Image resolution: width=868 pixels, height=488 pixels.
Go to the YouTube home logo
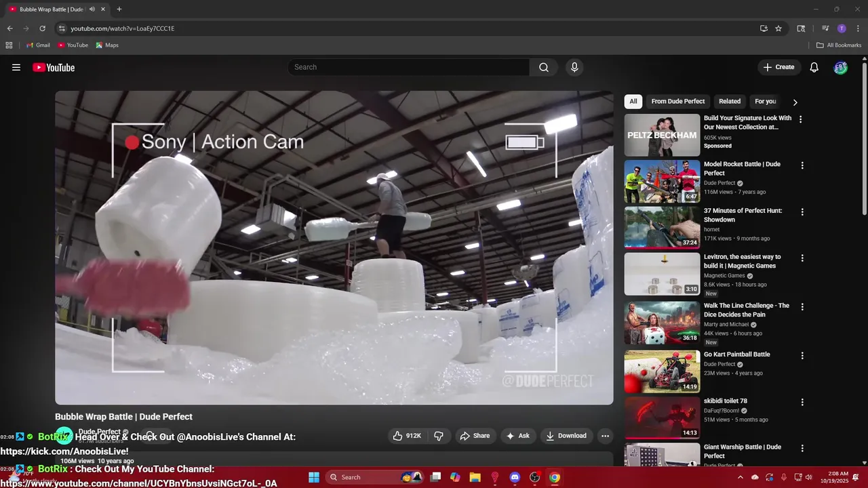point(54,67)
